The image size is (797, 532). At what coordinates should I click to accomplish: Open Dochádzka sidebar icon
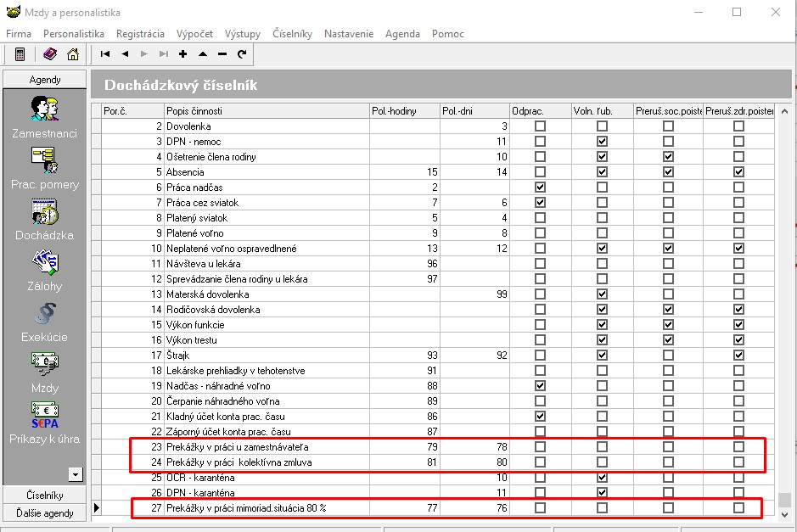[x=45, y=211]
